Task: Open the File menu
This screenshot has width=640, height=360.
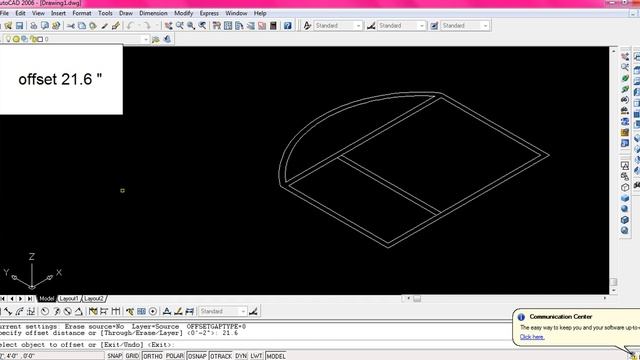Action: (x=4, y=13)
